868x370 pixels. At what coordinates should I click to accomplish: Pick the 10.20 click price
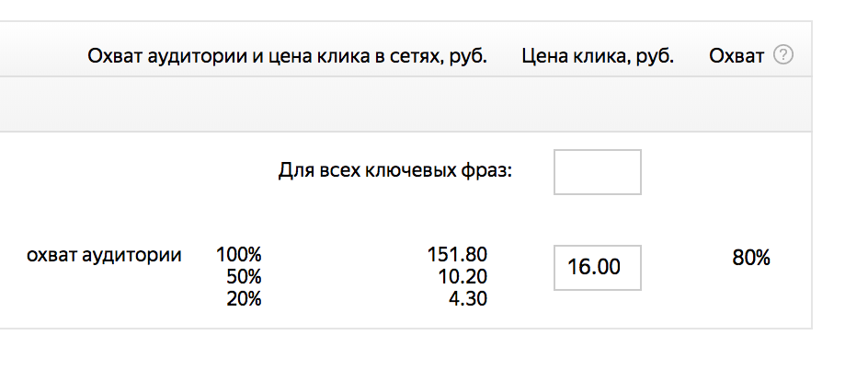(x=463, y=277)
